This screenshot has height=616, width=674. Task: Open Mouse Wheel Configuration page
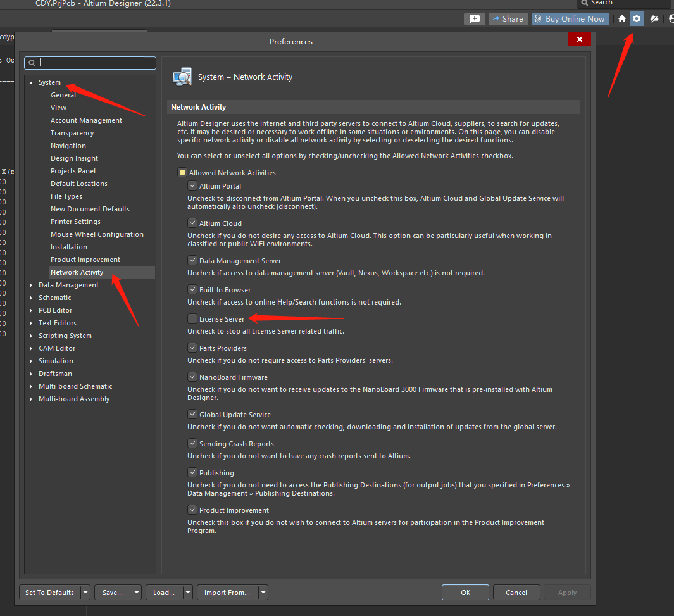97,234
